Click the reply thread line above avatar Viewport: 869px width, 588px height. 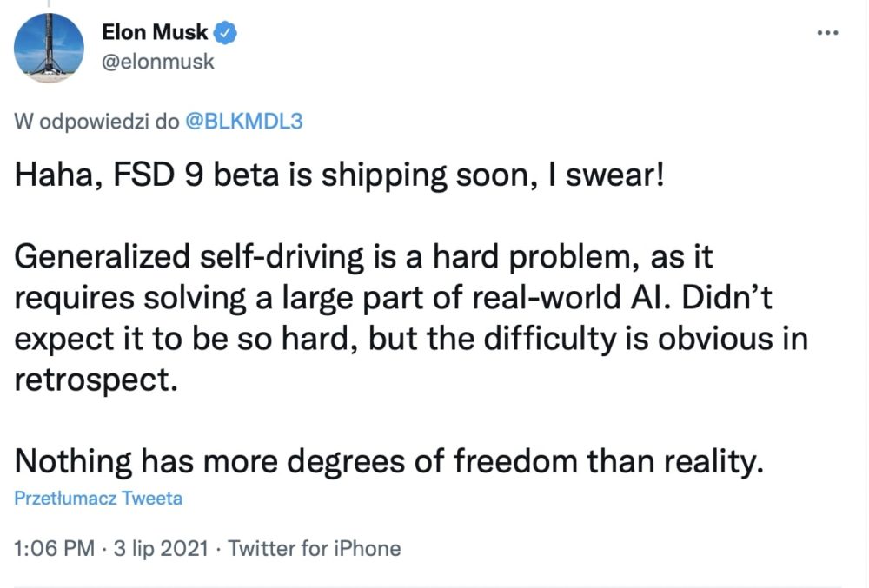pyautogui.click(x=49, y=3)
